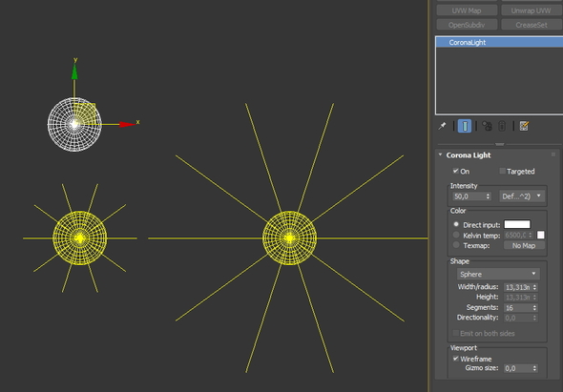Toggle Show End Result icon
The width and height of the screenshot is (563, 392).
point(465,126)
